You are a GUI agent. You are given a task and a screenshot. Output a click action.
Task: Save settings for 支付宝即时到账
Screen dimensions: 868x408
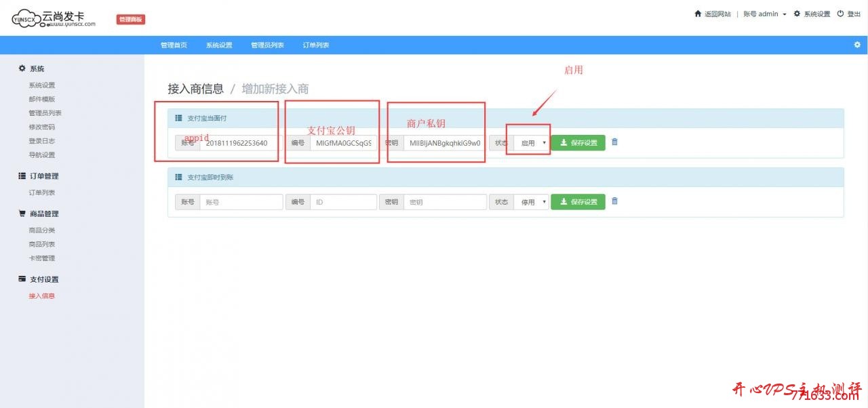(578, 202)
